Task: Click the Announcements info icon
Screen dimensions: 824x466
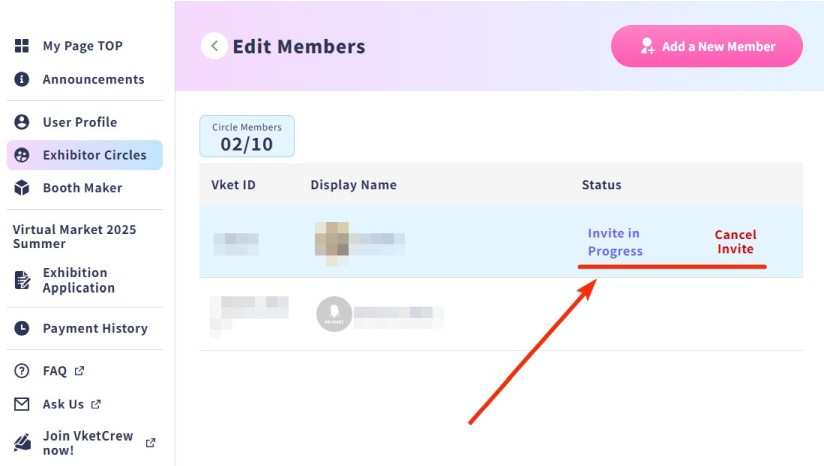Action: (x=22, y=79)
